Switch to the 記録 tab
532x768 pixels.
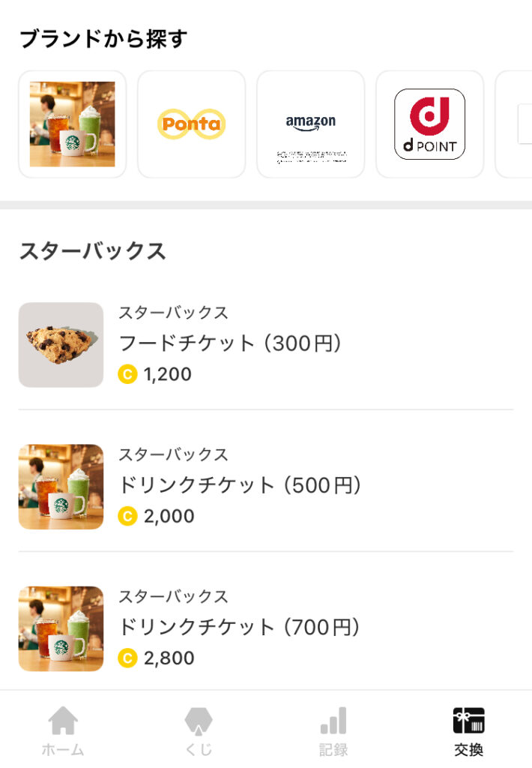click(333, 730)
